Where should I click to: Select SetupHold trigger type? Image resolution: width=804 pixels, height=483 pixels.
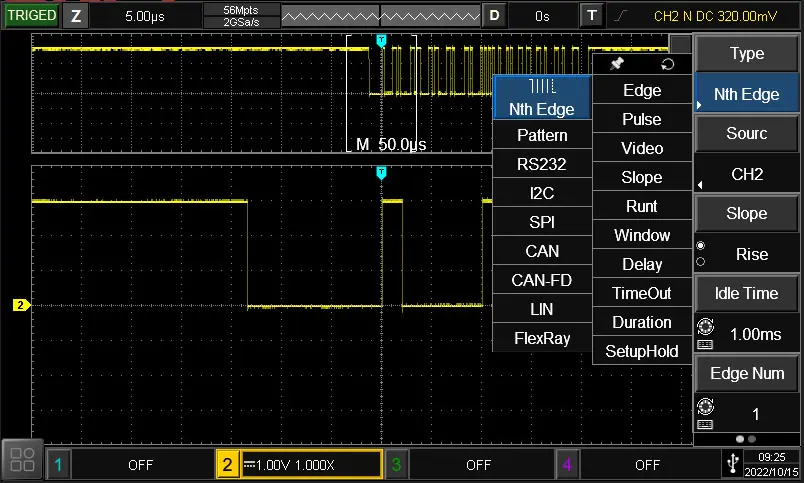[x=642, y=351]
